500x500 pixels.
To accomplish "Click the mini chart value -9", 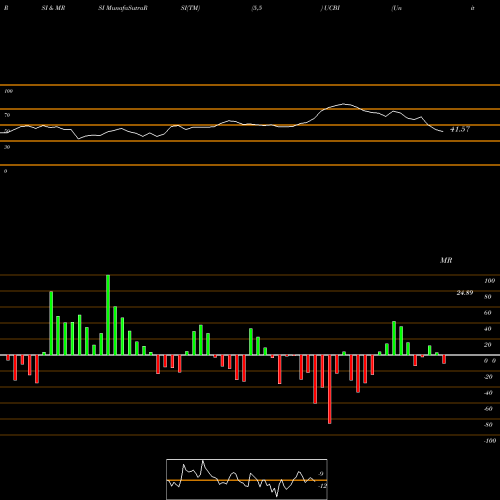I will coord(320,474).
